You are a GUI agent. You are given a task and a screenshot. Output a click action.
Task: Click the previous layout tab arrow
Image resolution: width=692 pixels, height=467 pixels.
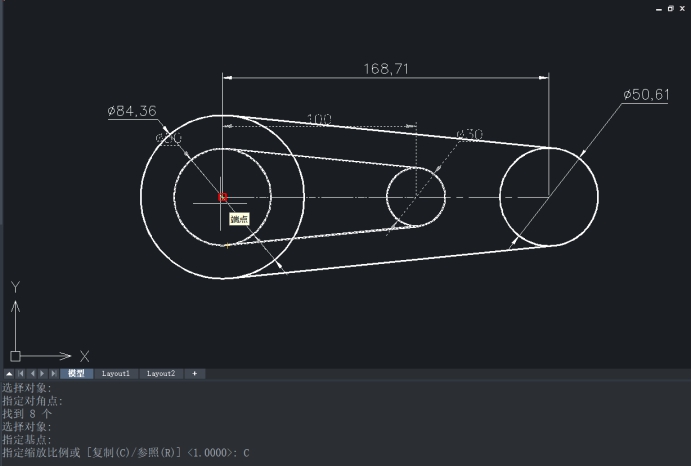pos(31,373)
